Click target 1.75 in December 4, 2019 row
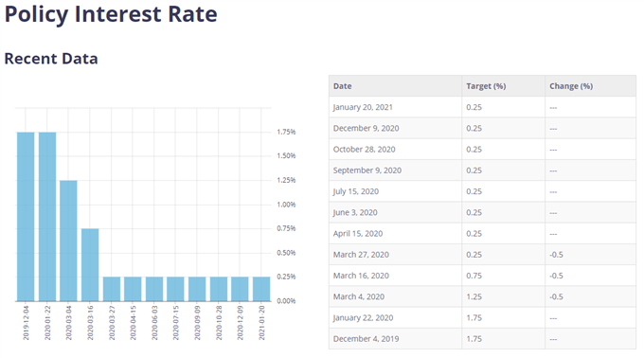 pos(474,339)
